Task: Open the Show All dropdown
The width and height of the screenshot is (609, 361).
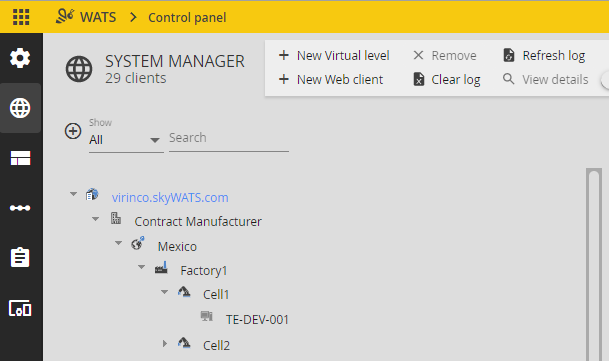Action: tap(126, 140)
